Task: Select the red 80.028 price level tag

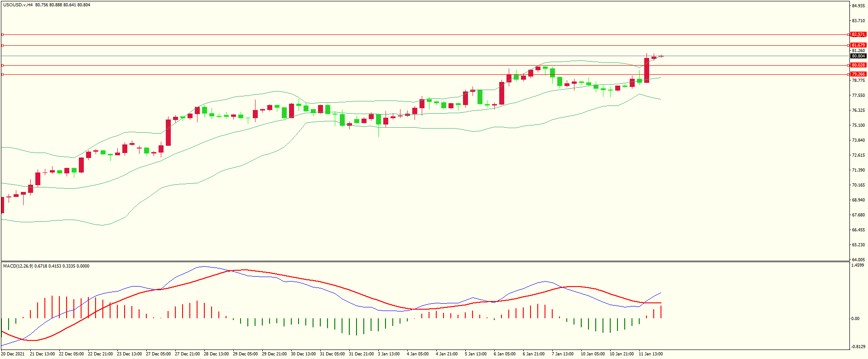Action: [858, 65]
